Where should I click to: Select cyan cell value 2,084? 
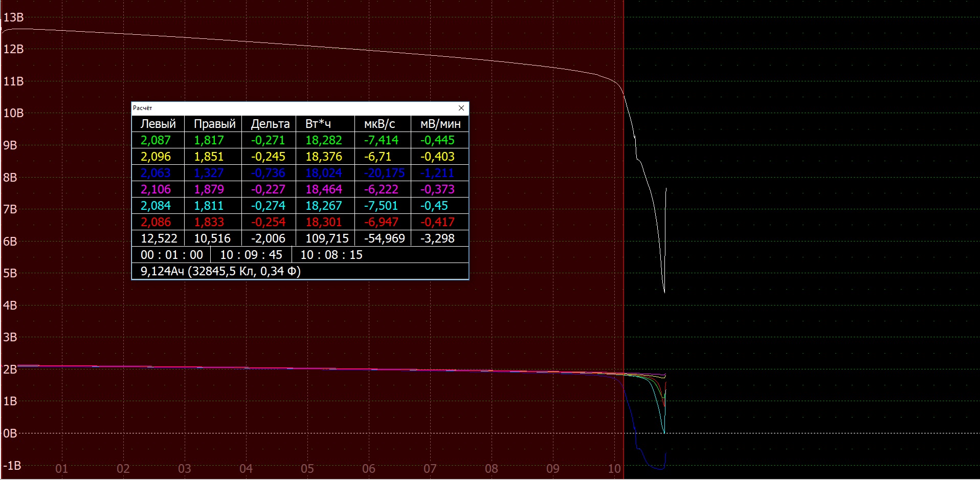coord(155,206)
